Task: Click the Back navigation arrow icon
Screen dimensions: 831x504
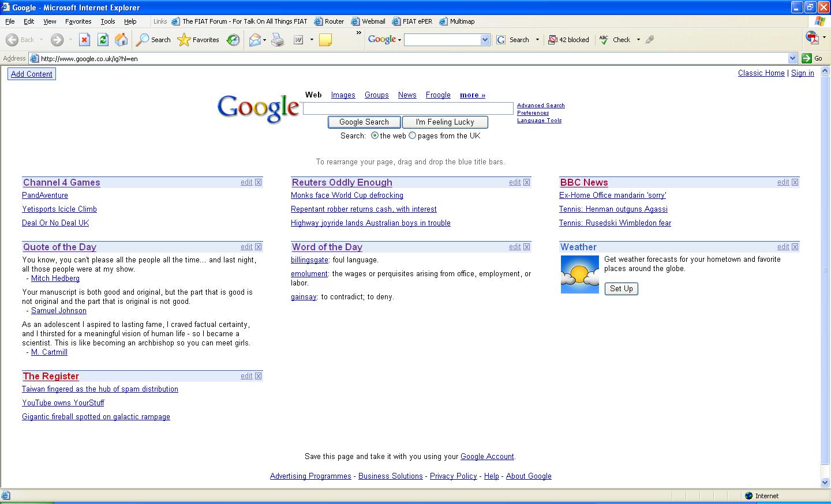Action: point(12,40)
